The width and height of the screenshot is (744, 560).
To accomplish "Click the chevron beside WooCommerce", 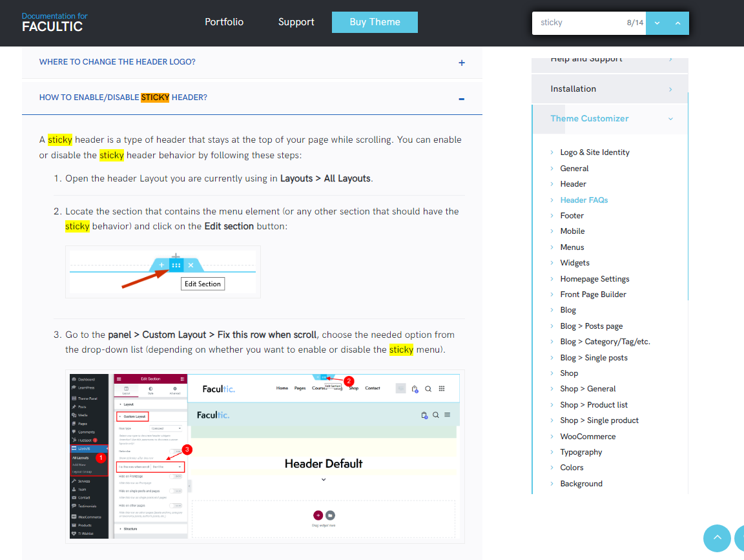I will 552,437.
